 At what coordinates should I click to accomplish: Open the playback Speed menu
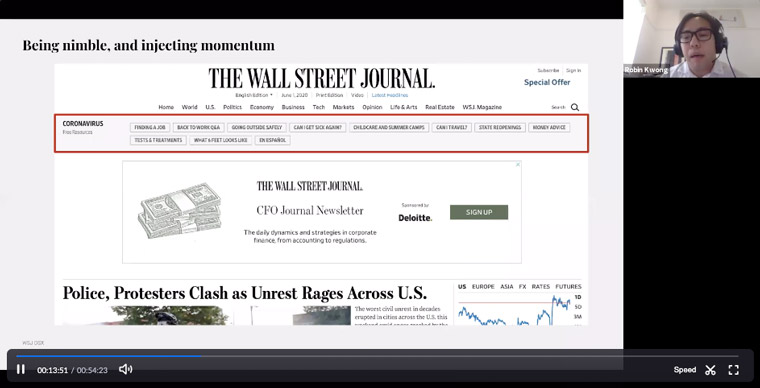point(684,370)
